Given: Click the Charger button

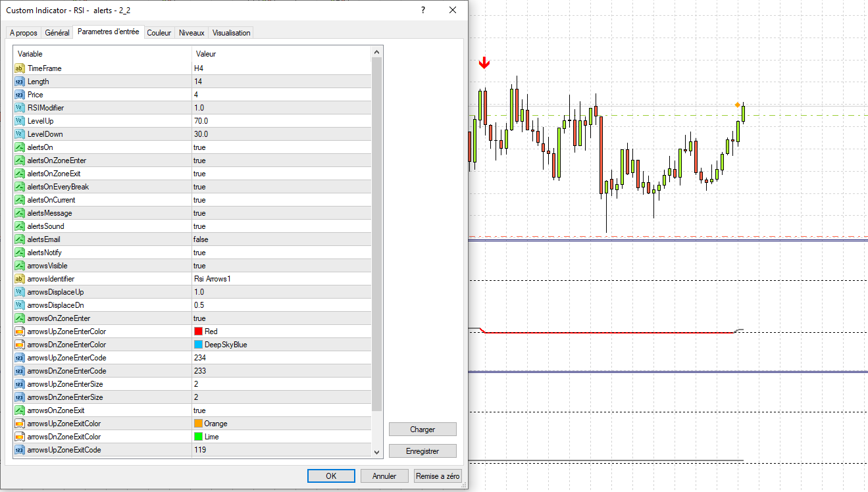Looking at the screenshot, I should (x=422, y=430).
